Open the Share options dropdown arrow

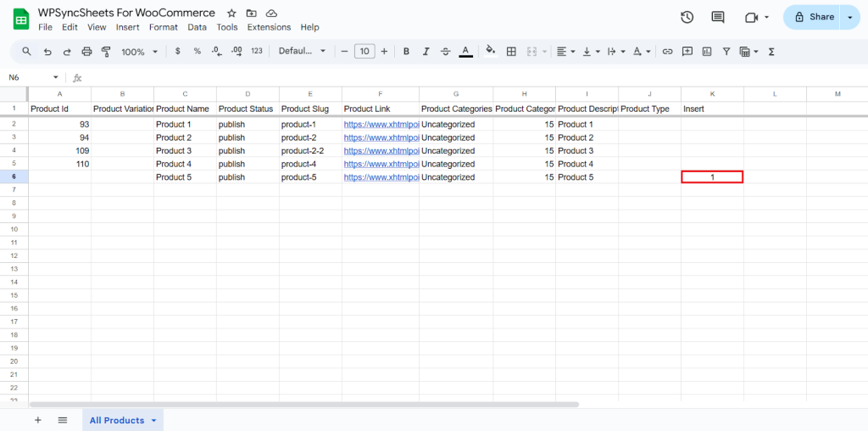click(850, 17)
